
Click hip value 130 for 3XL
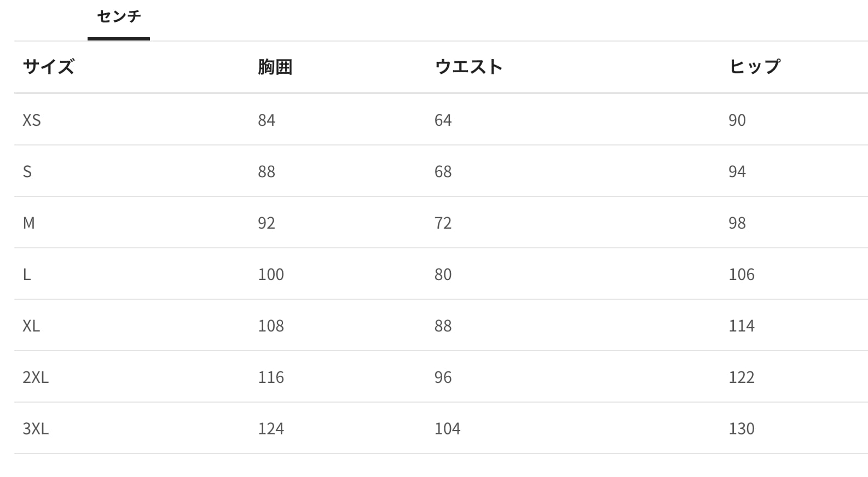tap(741, 429)
